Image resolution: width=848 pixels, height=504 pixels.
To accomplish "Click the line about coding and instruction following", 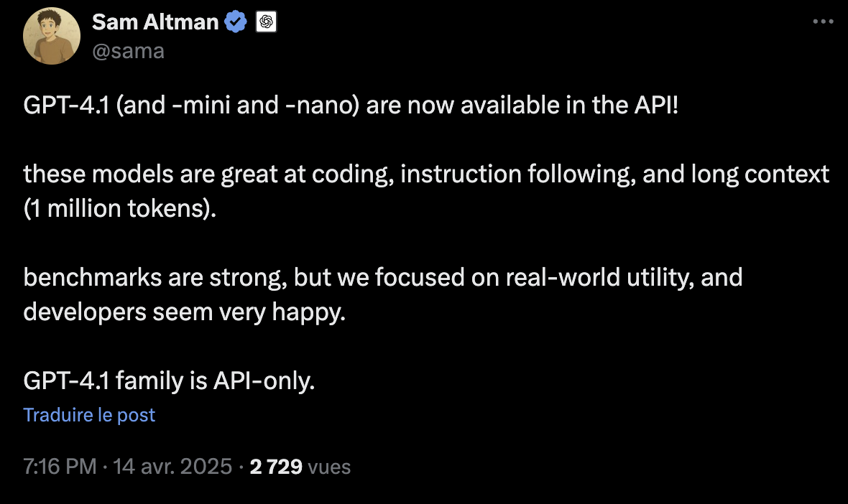I will [x=426, y=174].
